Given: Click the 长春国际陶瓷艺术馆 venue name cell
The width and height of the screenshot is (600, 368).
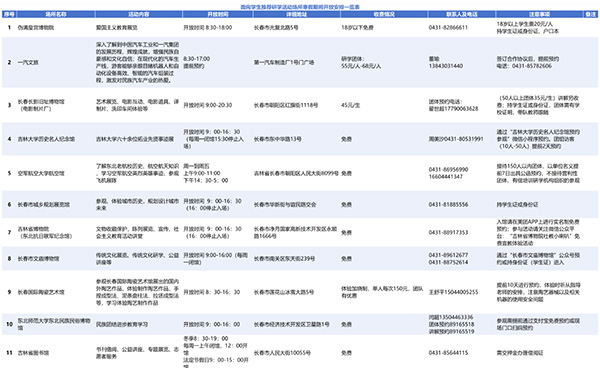Looking at the screenshot, I should (x=41, y=292).
